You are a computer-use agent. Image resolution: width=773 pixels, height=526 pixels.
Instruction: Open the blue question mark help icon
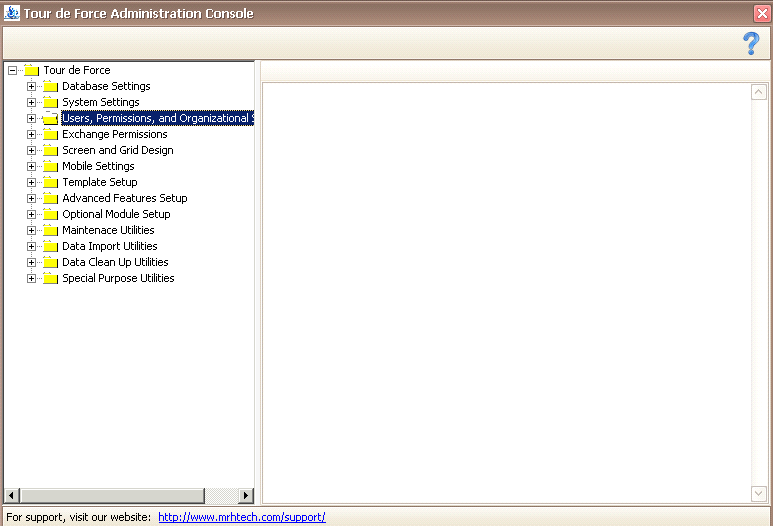click(x=751, y=43)
